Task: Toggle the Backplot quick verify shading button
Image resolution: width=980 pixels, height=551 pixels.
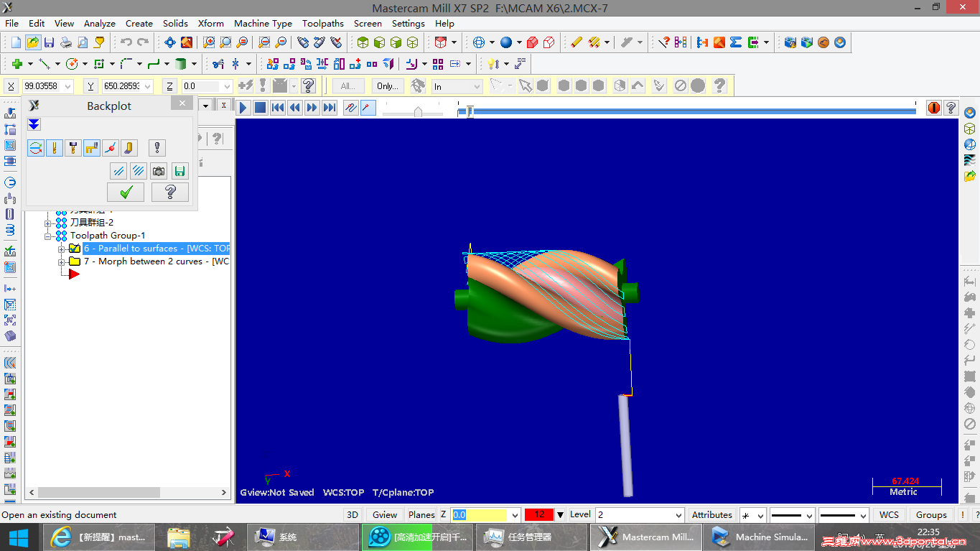Action: point(129,148)
